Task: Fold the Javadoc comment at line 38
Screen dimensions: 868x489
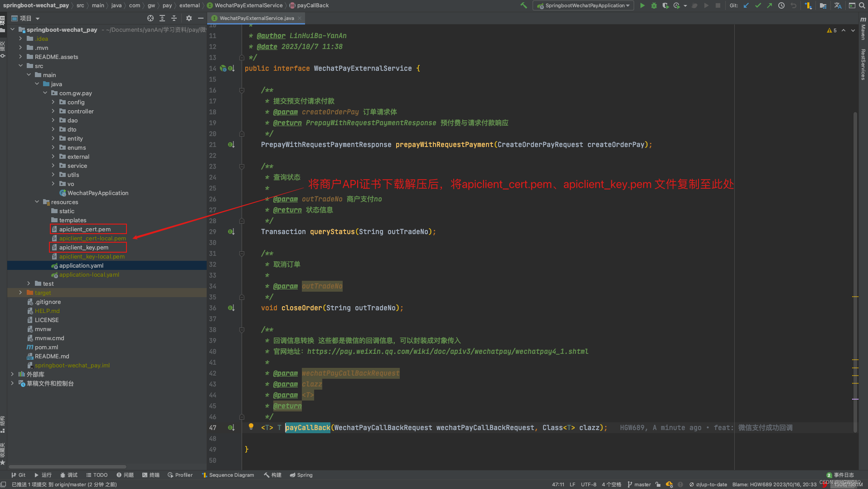Action: (242, 330)
